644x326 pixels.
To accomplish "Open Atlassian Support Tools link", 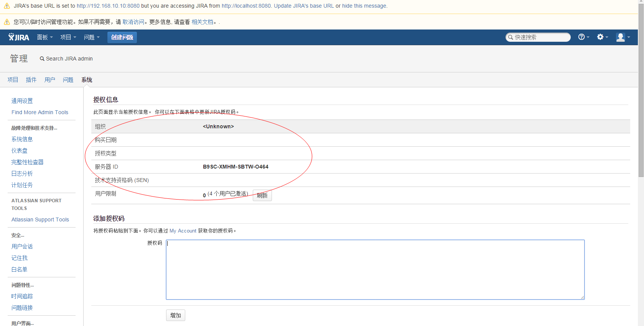I will 40,220.
